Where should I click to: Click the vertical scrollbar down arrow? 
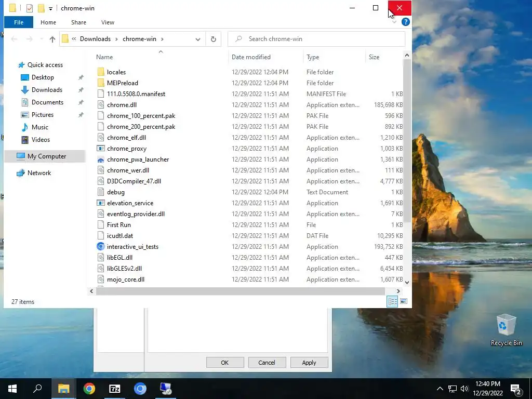[x=407, y=282]
